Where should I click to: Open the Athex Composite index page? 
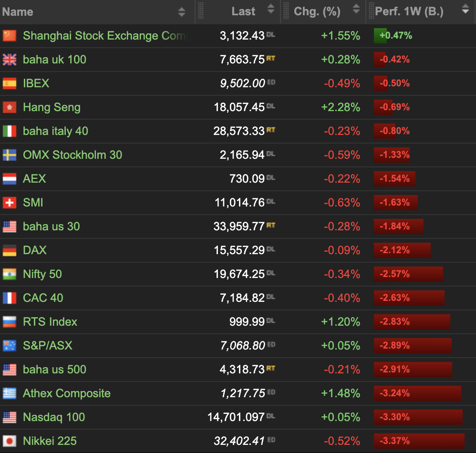(x=67, y=393)
